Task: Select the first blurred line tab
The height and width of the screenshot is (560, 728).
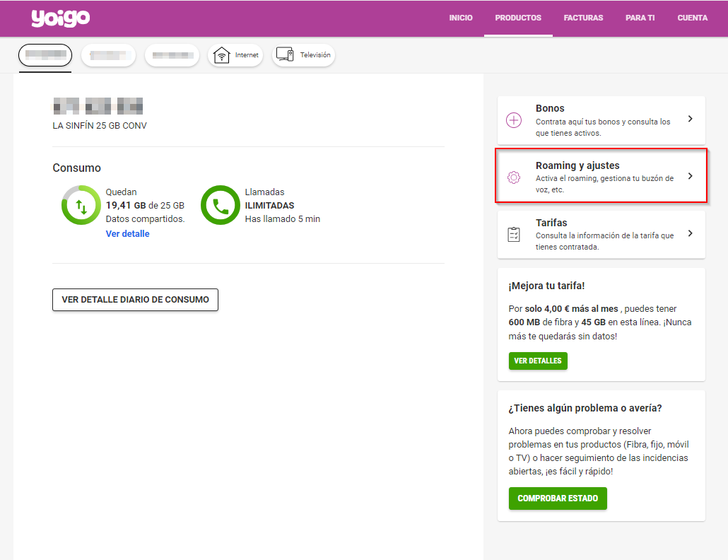Action: click(x=45, y=55)
